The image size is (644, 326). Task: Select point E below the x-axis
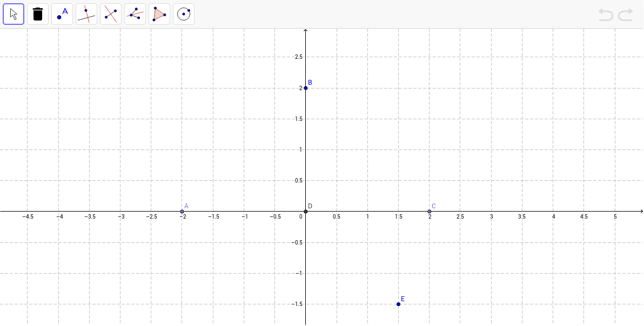pos(398,304)
